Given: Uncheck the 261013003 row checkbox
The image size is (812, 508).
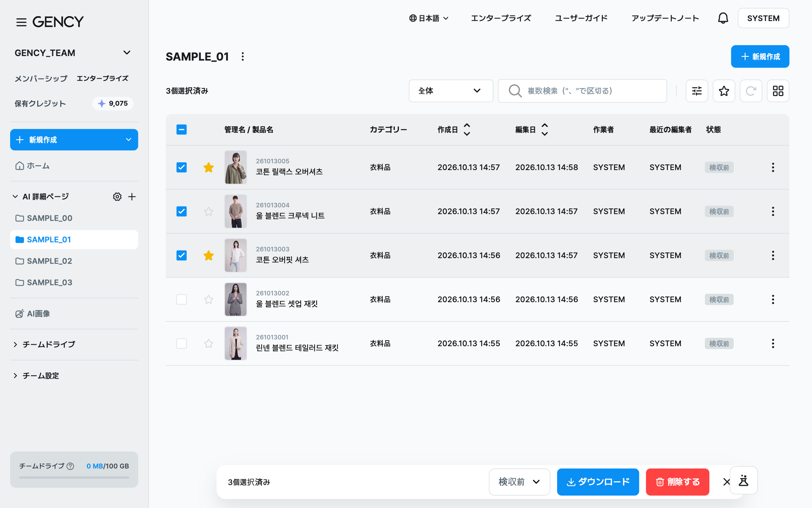Looking at the screenshot, I should [182, 256].
